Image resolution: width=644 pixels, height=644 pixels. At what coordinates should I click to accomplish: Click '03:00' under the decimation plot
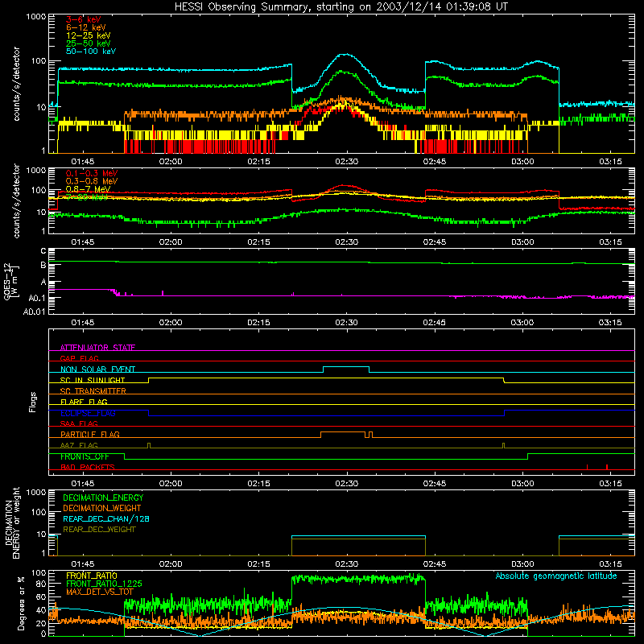522,564
